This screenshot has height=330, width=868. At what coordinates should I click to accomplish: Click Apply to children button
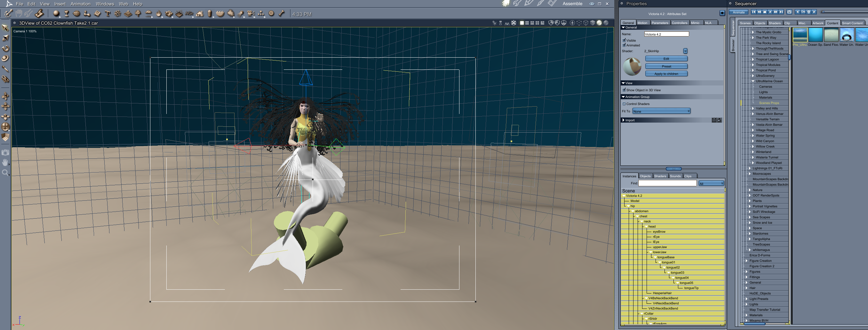[x=666, y=74]
